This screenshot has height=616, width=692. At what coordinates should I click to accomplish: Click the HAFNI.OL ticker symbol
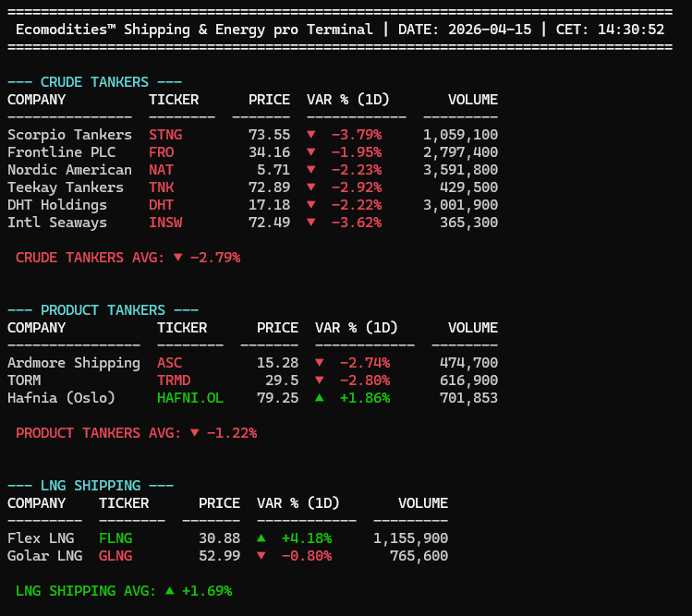pos(190,398)
